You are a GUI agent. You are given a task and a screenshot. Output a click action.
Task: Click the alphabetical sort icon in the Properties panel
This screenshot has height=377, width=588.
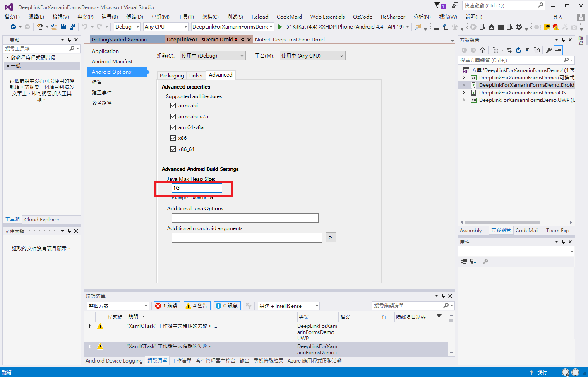(474, 262)
